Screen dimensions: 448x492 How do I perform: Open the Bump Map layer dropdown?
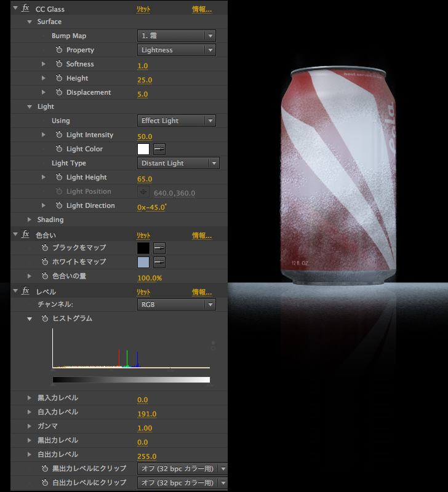click(176, 36)
